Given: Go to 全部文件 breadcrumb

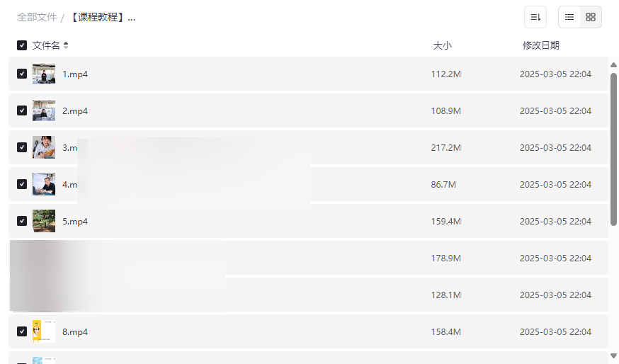Looking at the screenshot, I should (37, 17).
